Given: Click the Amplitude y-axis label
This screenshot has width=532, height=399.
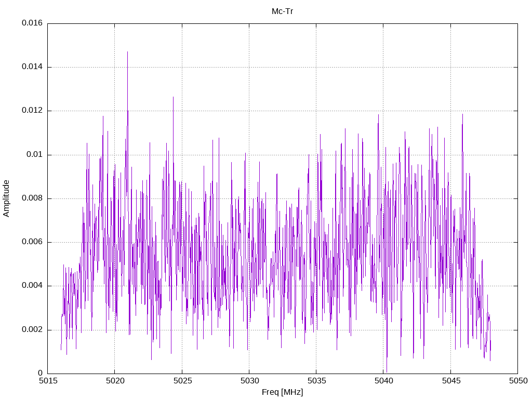Looking at the screenshot, I should click(x=6, y=198).
